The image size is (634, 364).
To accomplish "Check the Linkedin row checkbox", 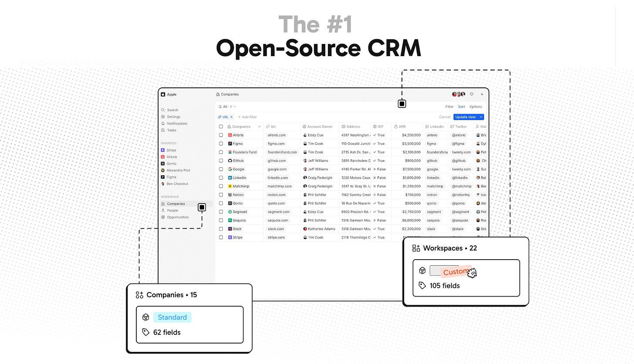I will (x=221, y=177).
